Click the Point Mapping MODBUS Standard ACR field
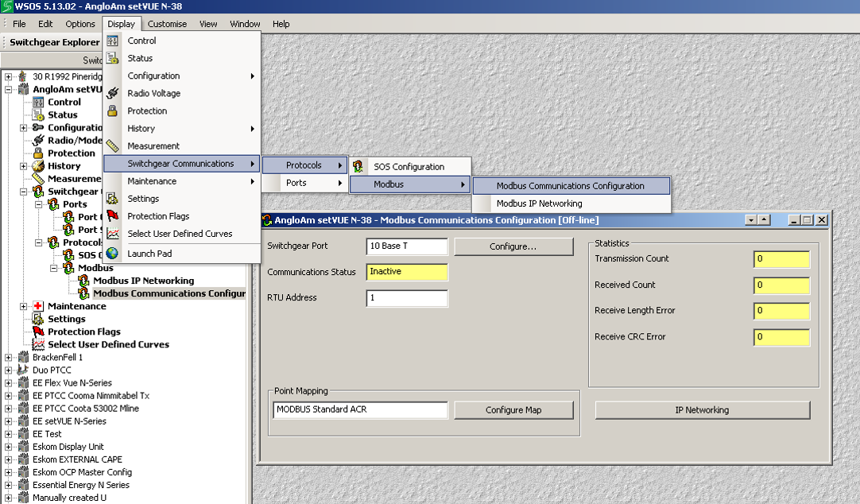Screen dimensions: 860x504 point(360,409)
